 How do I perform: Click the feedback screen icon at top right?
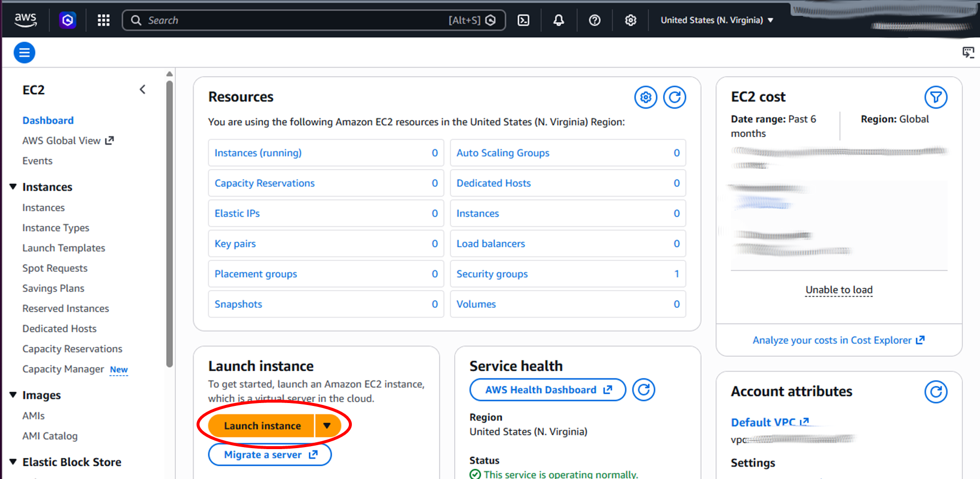tap(968, 52)
